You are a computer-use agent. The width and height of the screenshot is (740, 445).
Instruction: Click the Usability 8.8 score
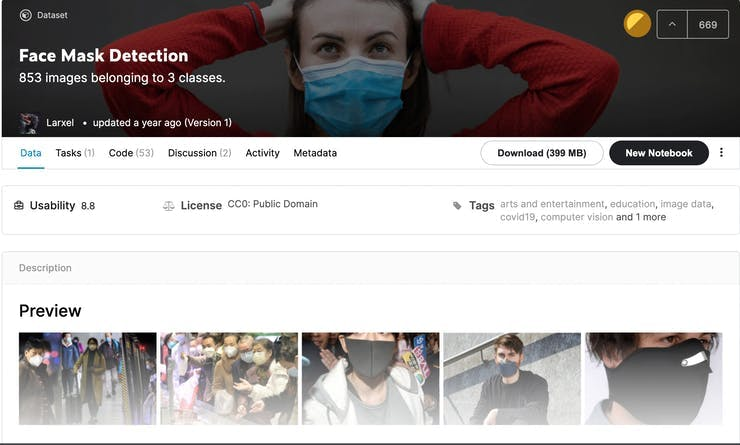(88, 206)
